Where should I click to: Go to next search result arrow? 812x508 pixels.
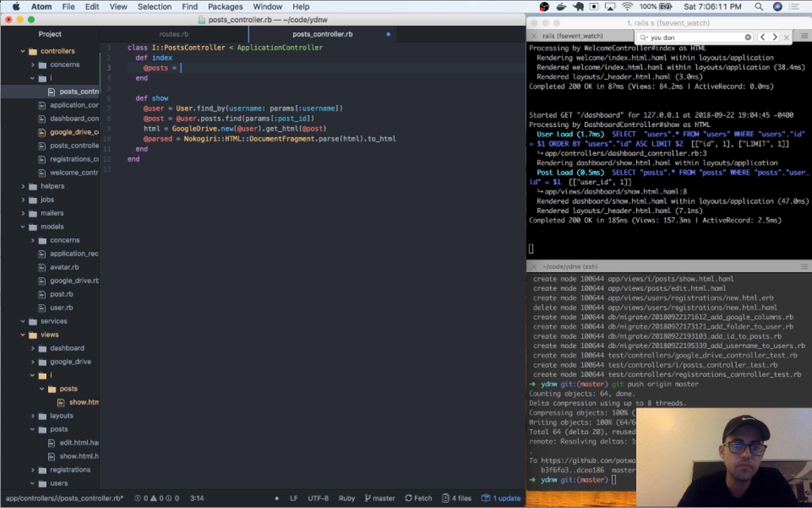[x=775, y=37]
